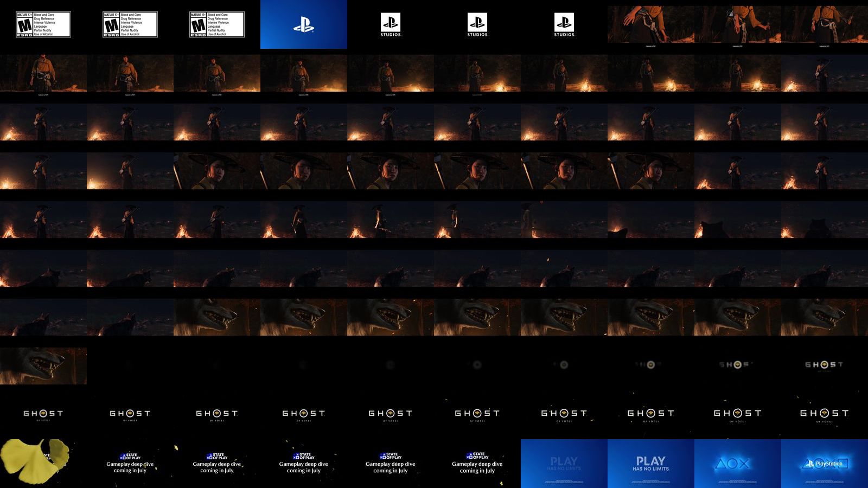Click the first snarling wolf close-up frame

coord(217,317)
